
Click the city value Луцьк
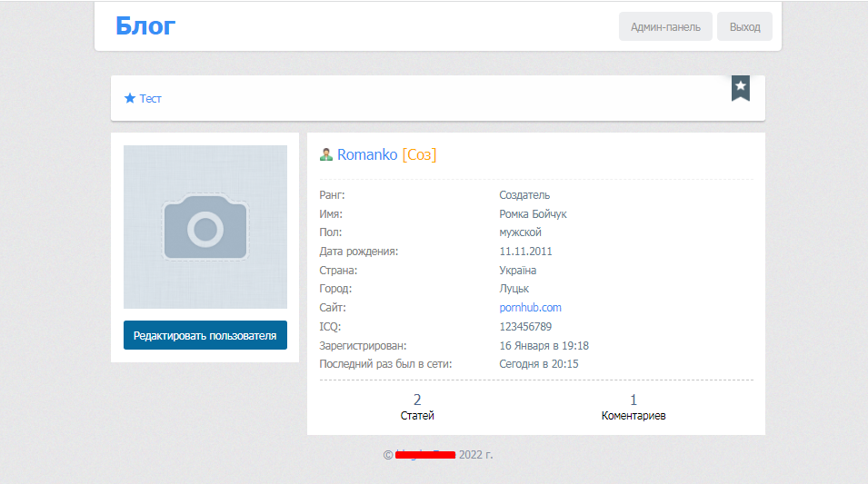click(x=514, y=289)
